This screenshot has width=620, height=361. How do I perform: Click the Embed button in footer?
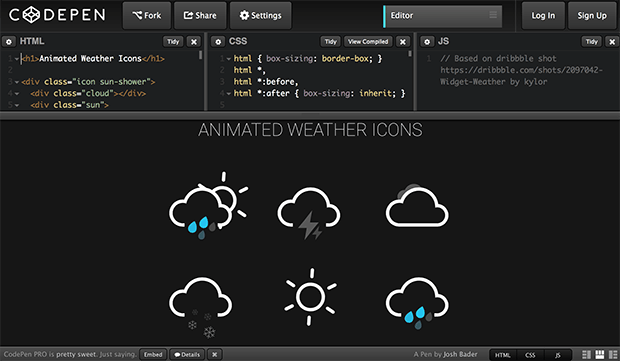point(153,354)
